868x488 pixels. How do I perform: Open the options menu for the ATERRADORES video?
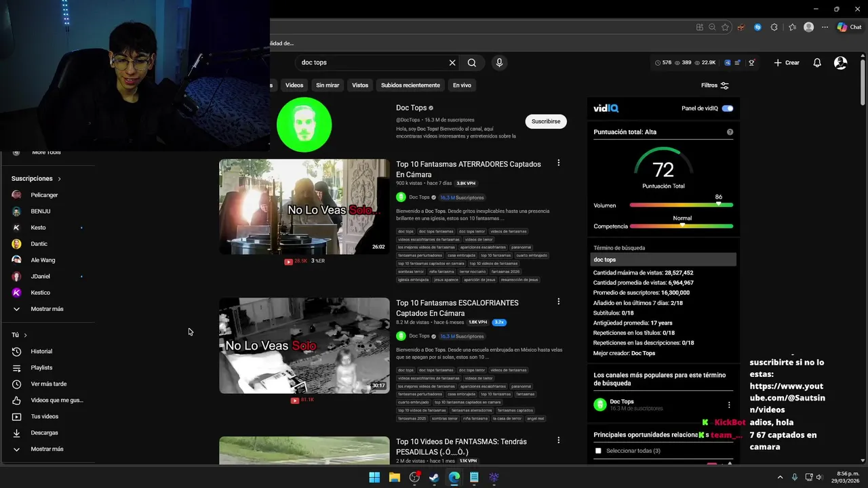click(x=559, y=163)
